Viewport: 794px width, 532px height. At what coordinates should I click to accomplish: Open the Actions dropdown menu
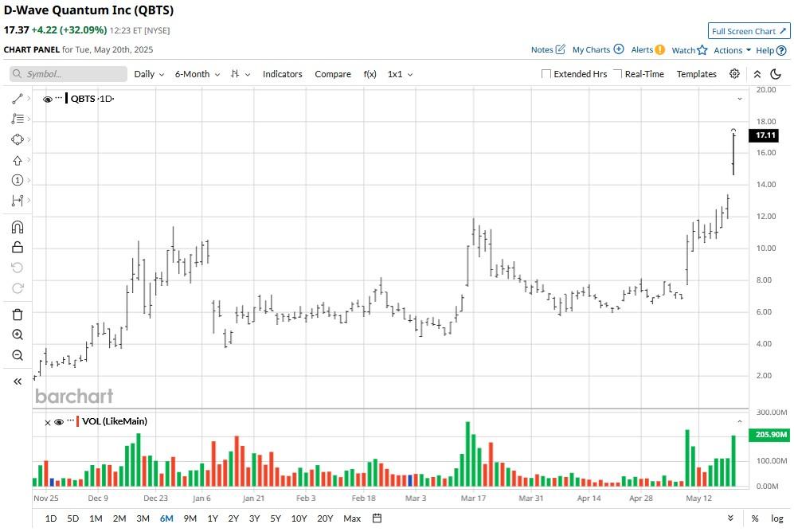[x=732, y=50]
